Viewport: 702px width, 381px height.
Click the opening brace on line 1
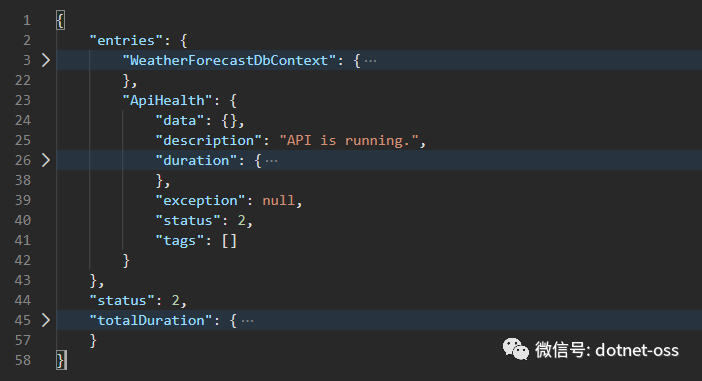coord(60,21)
